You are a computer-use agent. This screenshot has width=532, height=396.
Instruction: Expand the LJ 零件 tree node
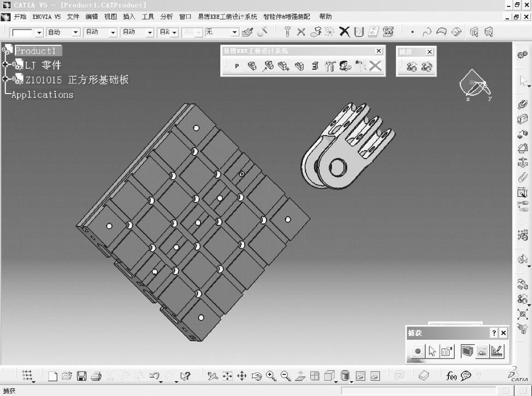tap(5, 64)
